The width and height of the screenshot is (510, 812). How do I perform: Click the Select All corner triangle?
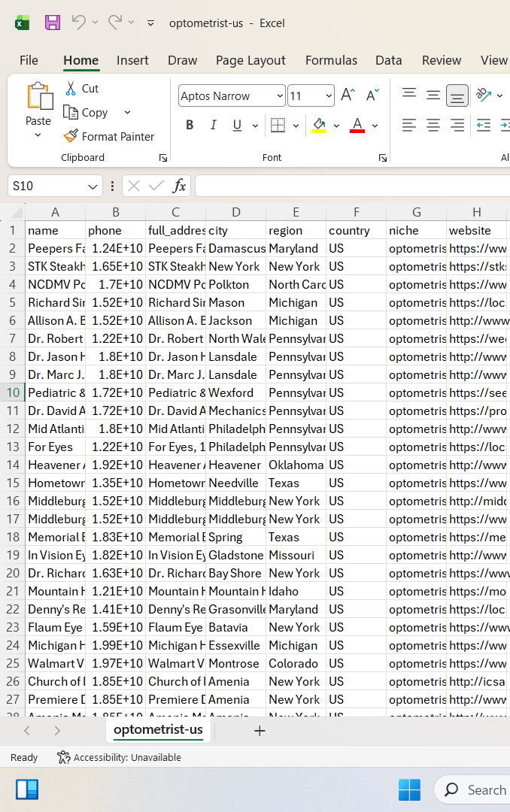click(x=17, y=212)
